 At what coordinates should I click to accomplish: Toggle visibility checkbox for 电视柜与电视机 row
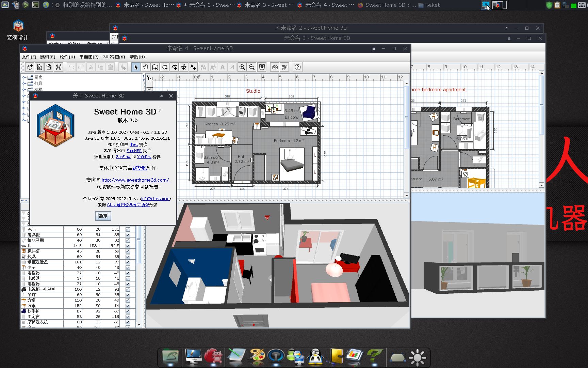click(128, 289)
